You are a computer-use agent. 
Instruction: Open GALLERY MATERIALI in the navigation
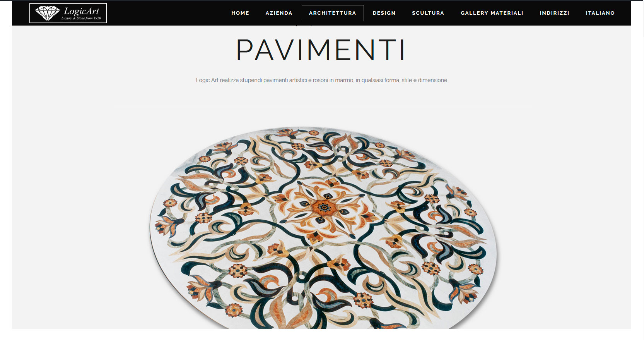pos(492,13)
